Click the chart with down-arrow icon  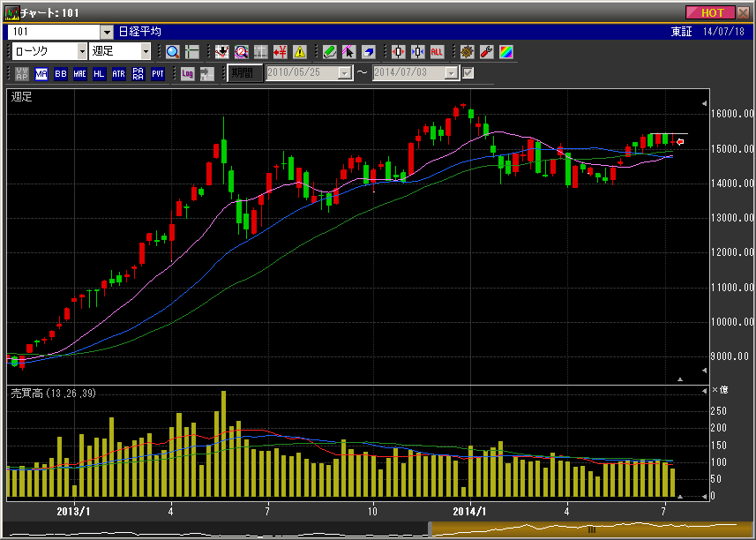click(221, 51)
